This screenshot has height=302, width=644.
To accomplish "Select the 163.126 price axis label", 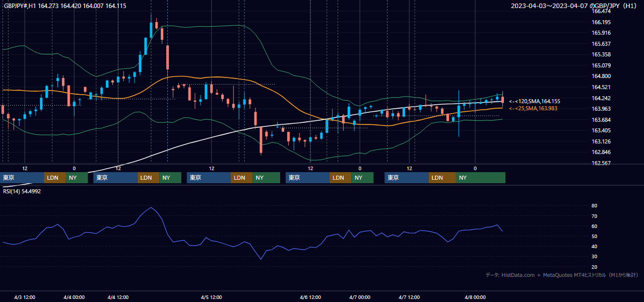I will 601,141.
